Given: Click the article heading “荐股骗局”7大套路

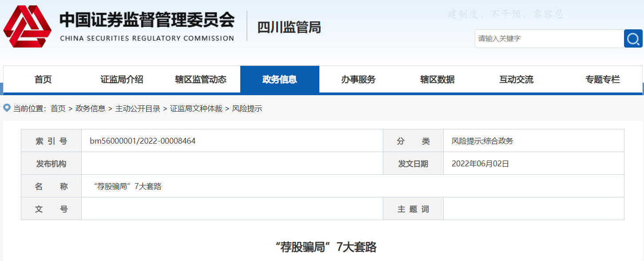Looking at the screenshot, I should tap(326, 247).
